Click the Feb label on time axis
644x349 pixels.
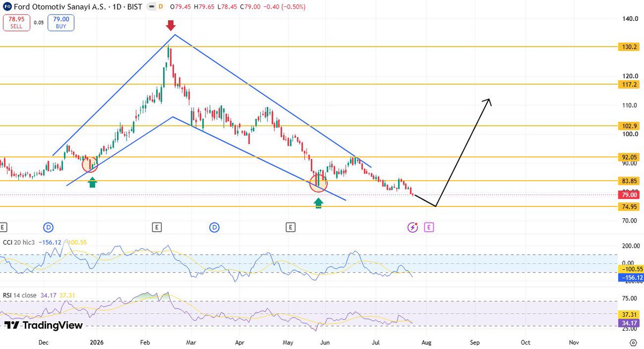pyautogui.click(x=146, y=341)
